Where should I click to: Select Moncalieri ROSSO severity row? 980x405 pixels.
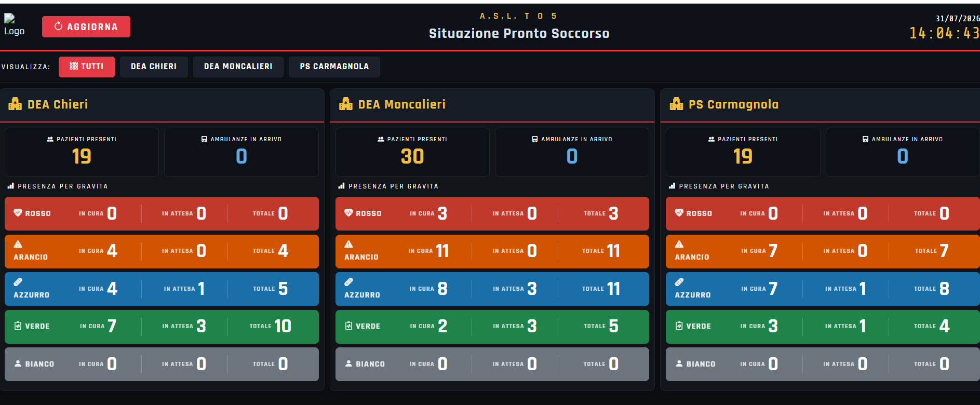pos(492,213)
